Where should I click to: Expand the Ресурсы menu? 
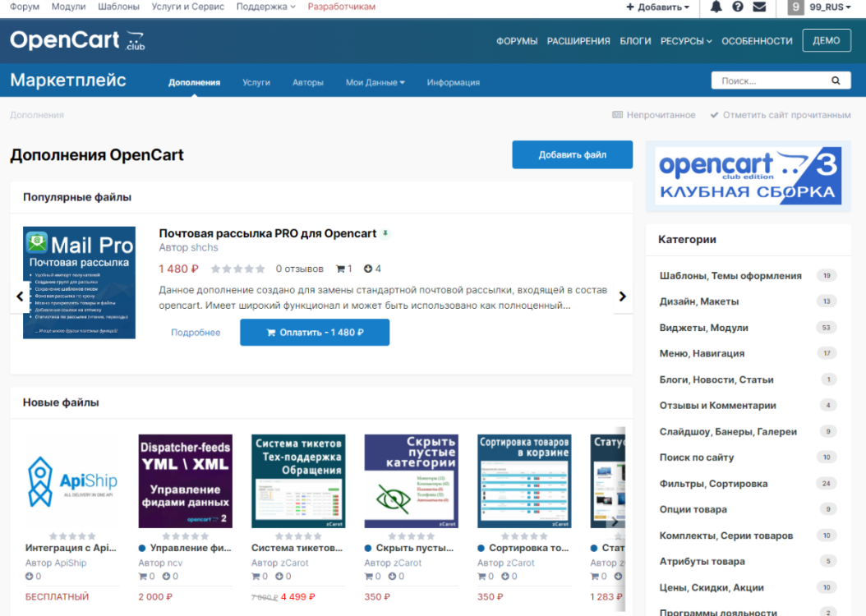coord(686,41)
